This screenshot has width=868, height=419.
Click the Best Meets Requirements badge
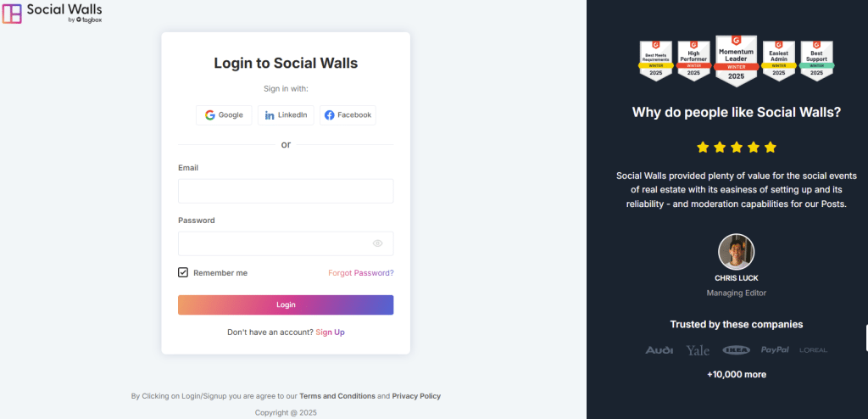(x=656, y=61)
